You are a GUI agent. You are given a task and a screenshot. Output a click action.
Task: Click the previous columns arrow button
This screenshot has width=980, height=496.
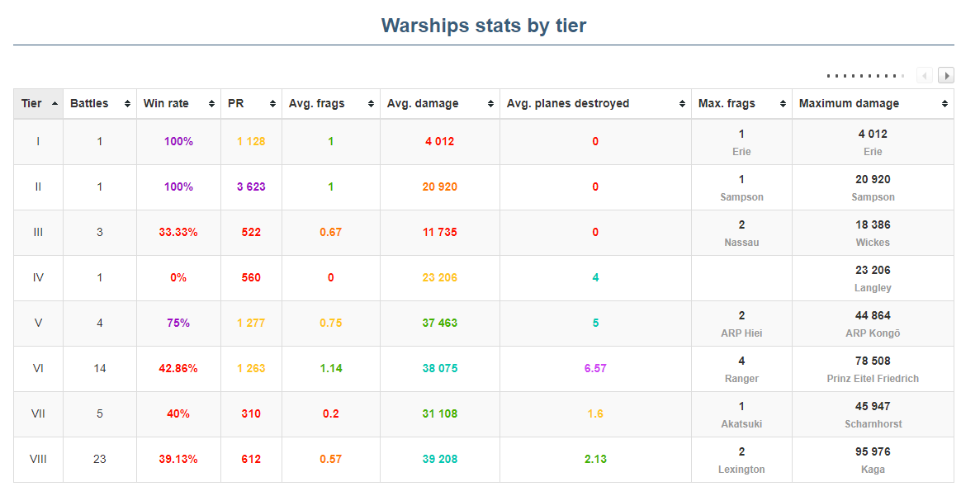click(925, 76)
